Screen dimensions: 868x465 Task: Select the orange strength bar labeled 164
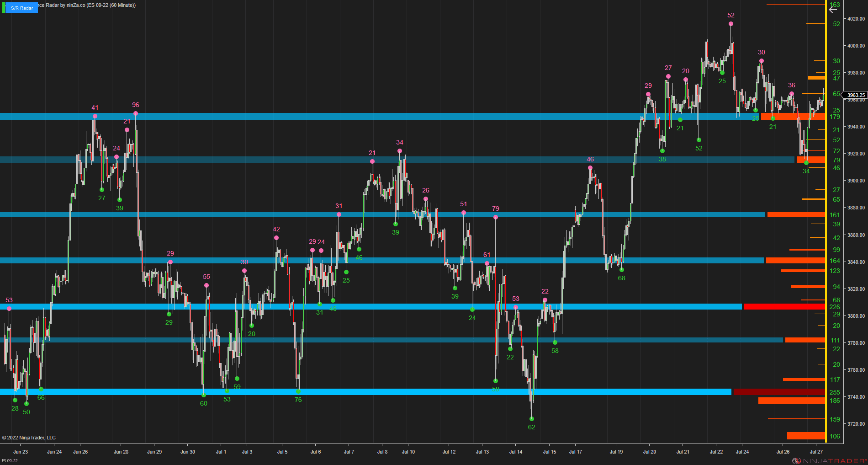pos(795,260)
